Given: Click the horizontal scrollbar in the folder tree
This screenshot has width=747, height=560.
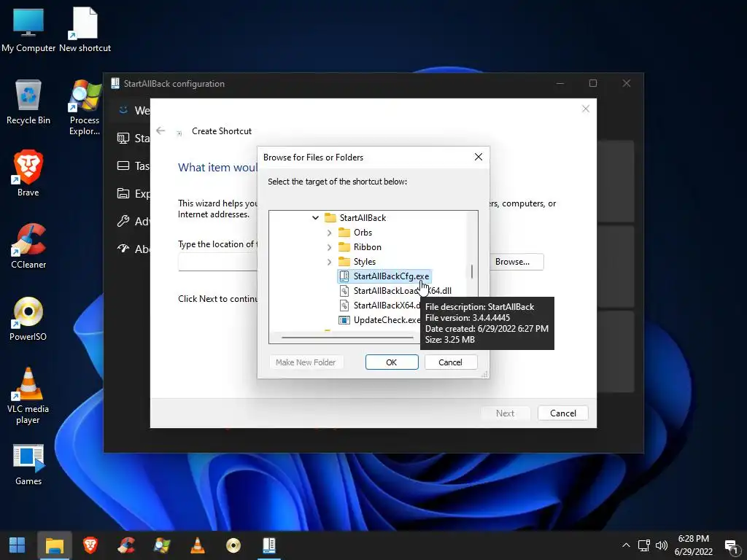Looking at the screenshot, I should tap(348, 338).
